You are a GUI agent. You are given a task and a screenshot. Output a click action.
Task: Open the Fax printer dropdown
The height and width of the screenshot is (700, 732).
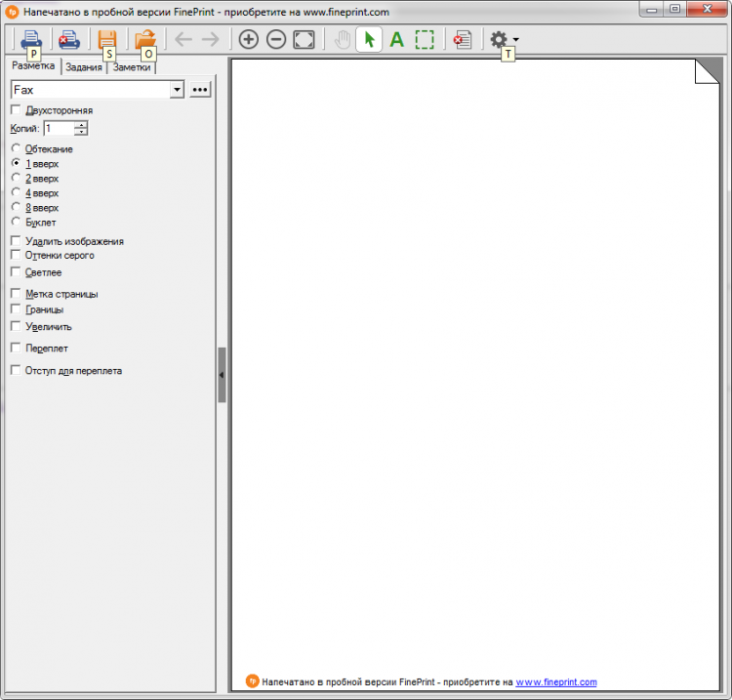tap(177, 90)
